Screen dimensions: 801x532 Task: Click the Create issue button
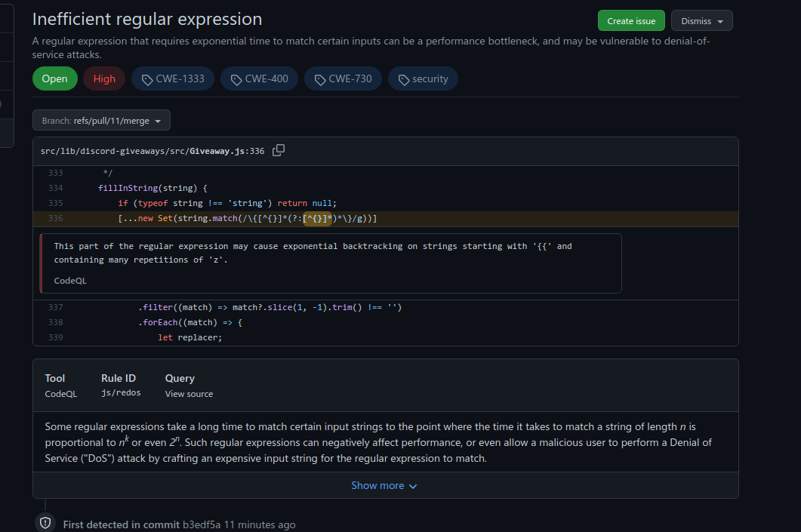tap(631, 20)
